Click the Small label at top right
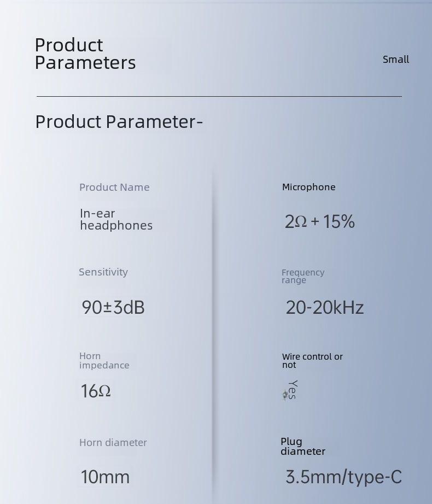This screenshot has width=432, height=504. (396, 60)
